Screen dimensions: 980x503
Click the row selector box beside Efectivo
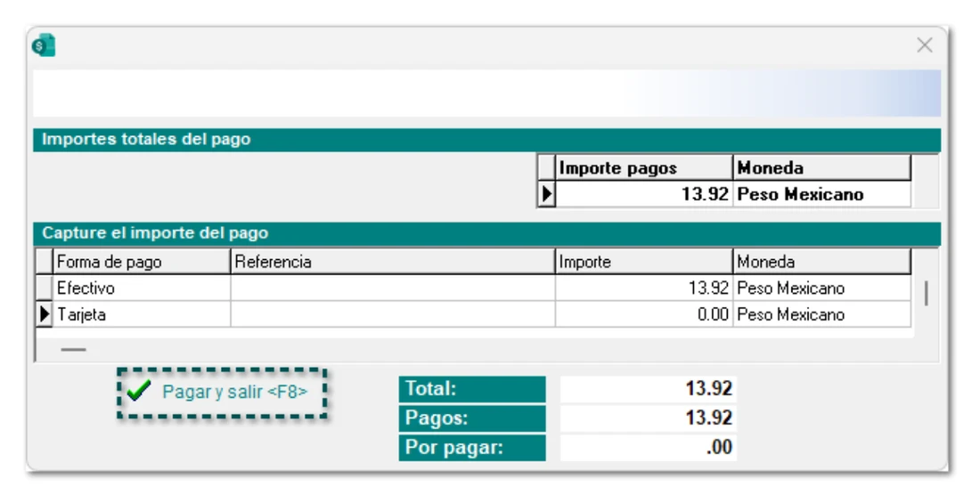coord(45,288)
